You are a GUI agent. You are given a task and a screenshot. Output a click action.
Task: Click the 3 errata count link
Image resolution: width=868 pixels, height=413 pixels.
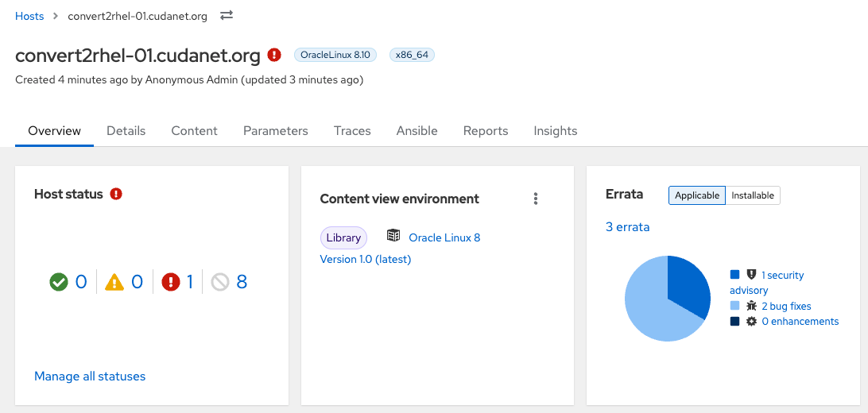click(x=628, y=226)
